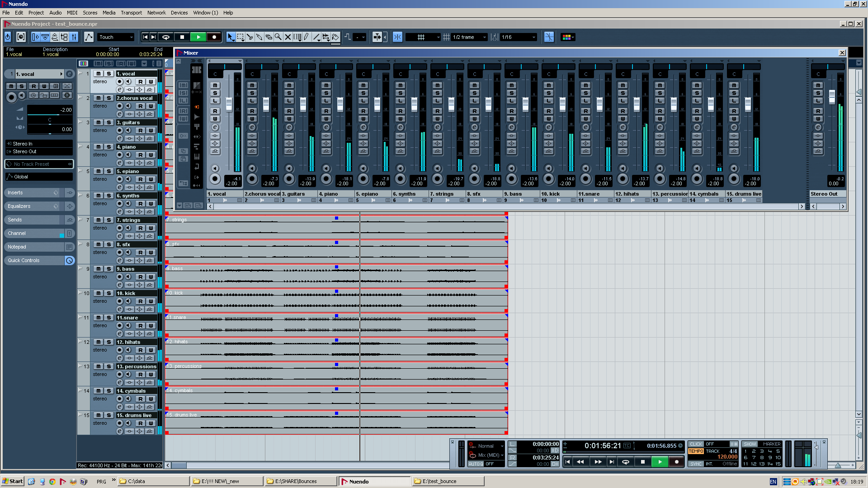Open the Touch automation mode dropdown
Image resolution: width=868 pixels, height=488 pixels.
tap(116, 37)
